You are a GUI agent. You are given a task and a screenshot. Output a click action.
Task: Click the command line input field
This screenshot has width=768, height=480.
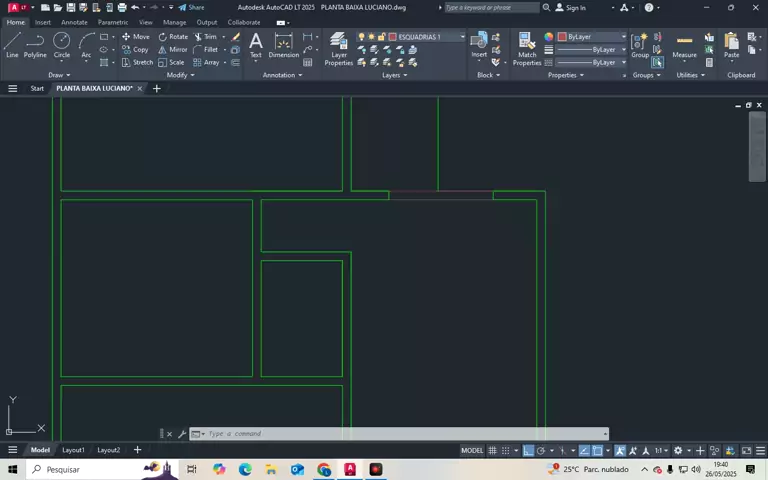400,434
